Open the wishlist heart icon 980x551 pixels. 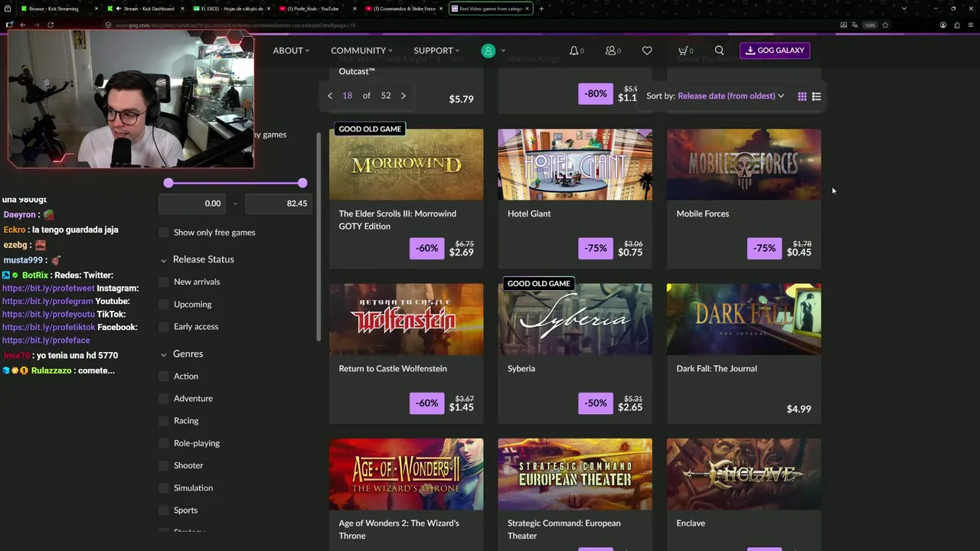647,51
